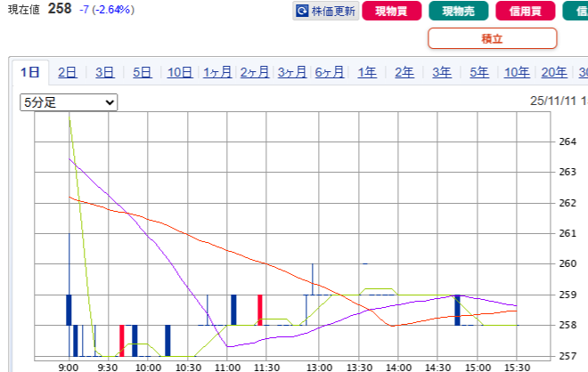The image size is (588, 372).
Task: Click the 株価更新 refresh icon button
Action: click(x=325, y=12)
